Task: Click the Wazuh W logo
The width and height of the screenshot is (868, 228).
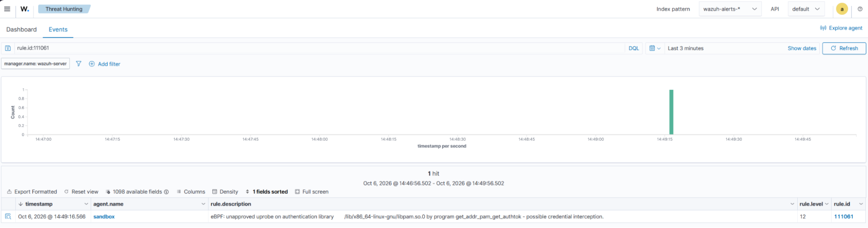Action: click(x=25, y=9)
